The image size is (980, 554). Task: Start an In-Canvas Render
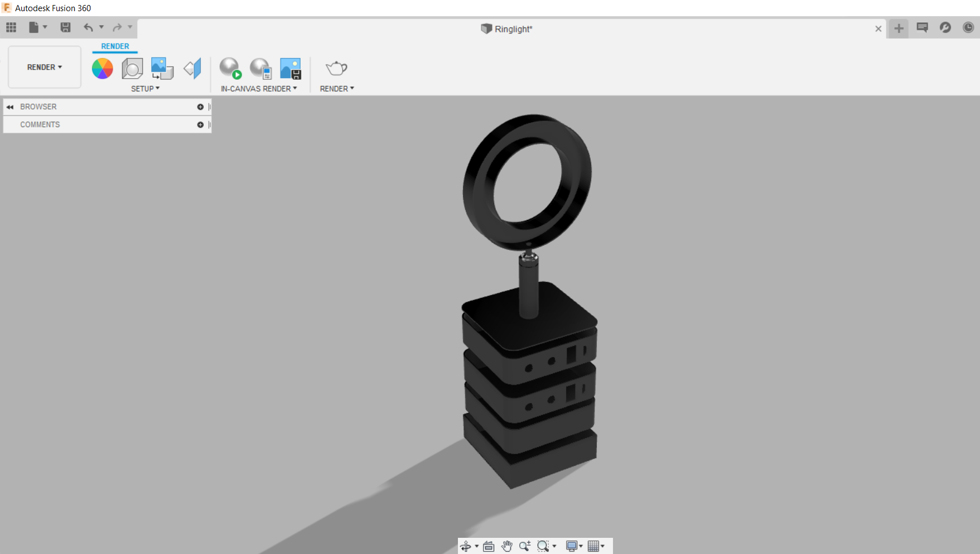(x=230, y=69)
